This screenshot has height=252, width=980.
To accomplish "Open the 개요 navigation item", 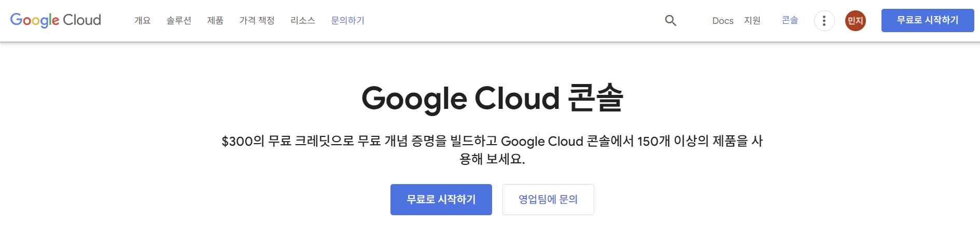I will [x=142, y=20].
